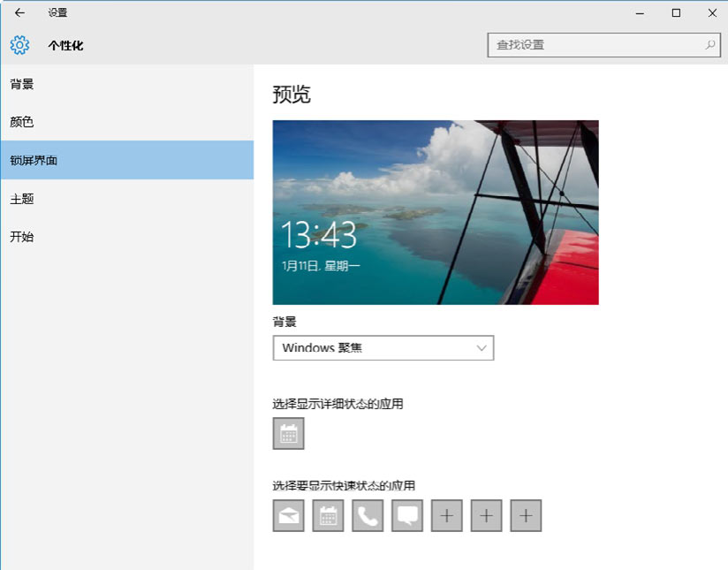Open the 背景 settings page

coord(22,84)
